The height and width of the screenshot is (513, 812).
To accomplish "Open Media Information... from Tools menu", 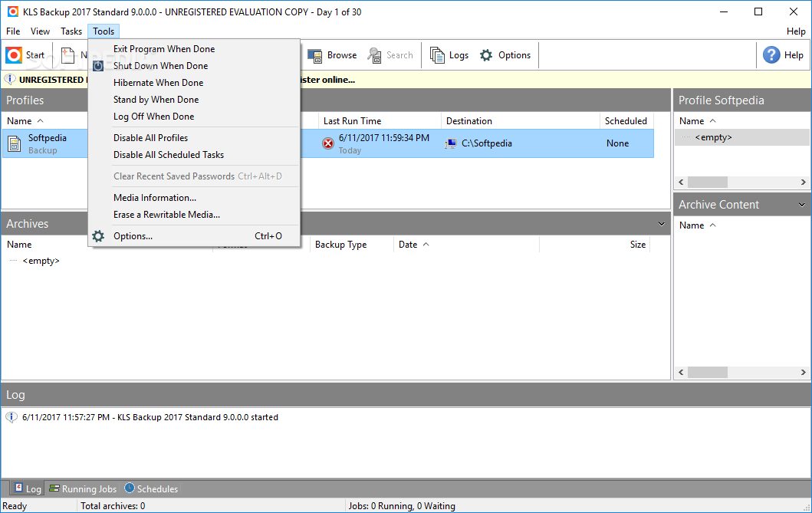I will click(155, 198).
